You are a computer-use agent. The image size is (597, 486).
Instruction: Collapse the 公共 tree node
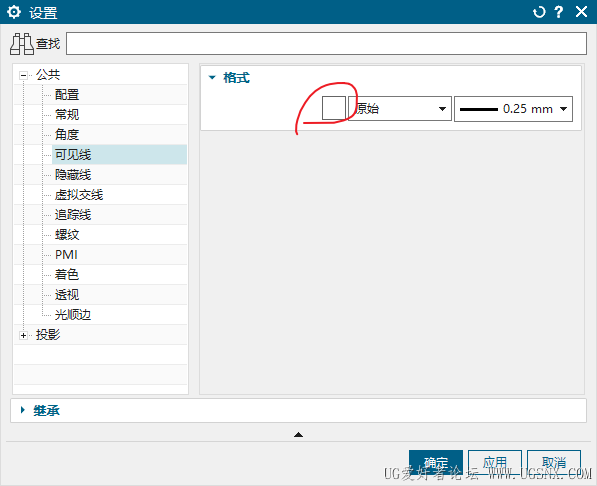[24, 75]
